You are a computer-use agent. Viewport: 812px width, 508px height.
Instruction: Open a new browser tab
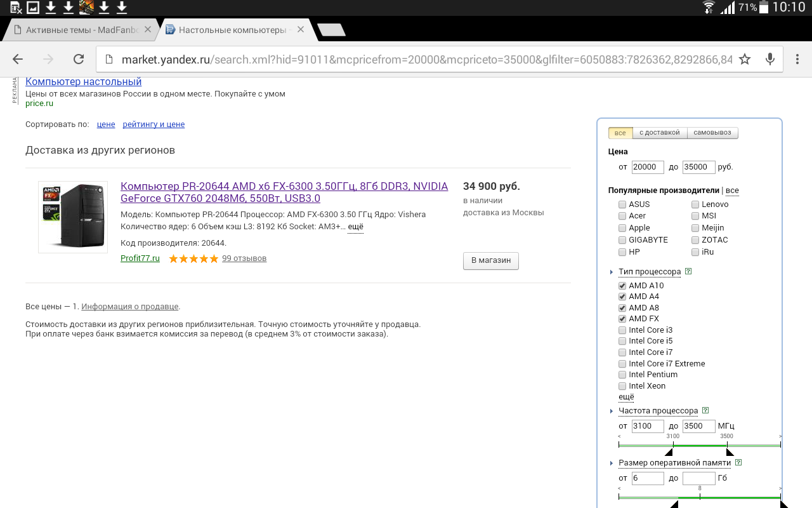pyautogui.click(x=331, y=30)
